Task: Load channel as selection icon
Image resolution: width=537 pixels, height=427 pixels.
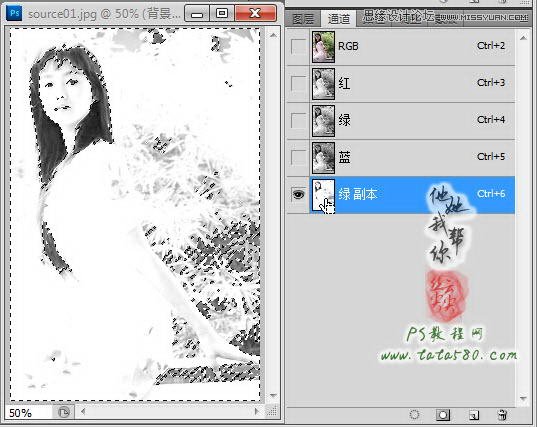Action: (414, 415)
